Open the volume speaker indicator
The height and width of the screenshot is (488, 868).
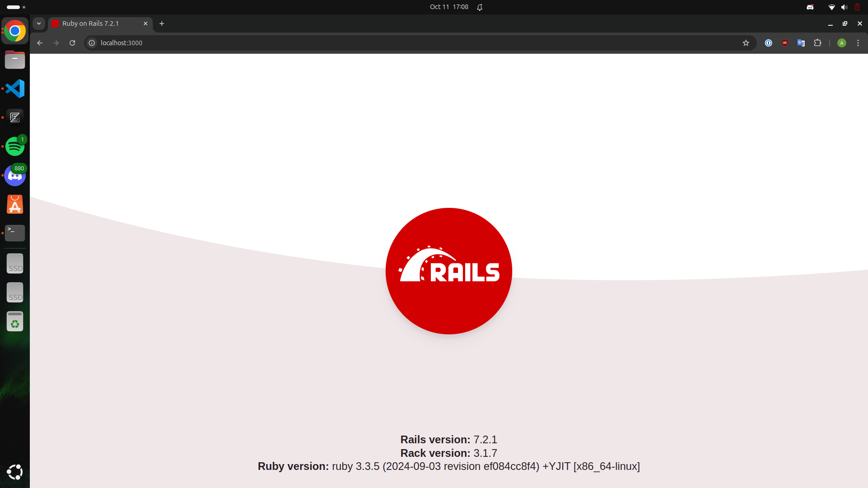844,7
